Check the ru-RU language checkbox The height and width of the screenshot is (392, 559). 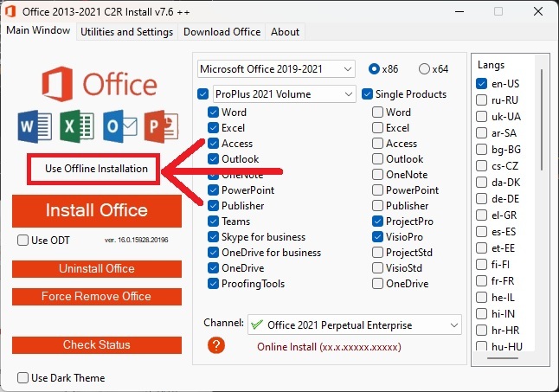coord(482,100)
